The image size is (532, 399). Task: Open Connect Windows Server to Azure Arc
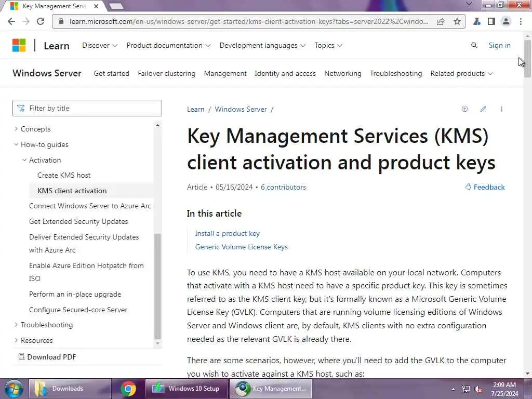(x=90, y=206)
